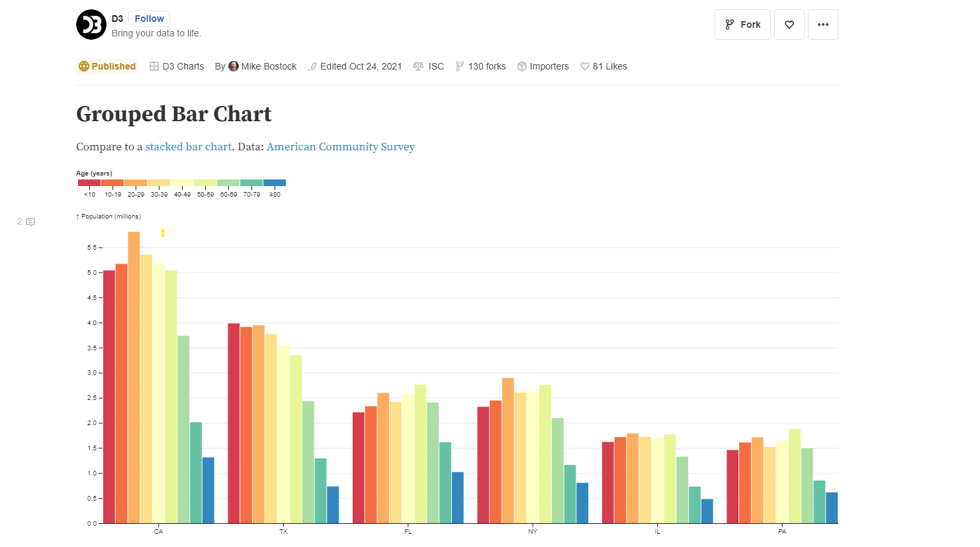This screenshot has width=980, height=547.
Task: Click the Published globe status
Action: (x=107, y=66)
